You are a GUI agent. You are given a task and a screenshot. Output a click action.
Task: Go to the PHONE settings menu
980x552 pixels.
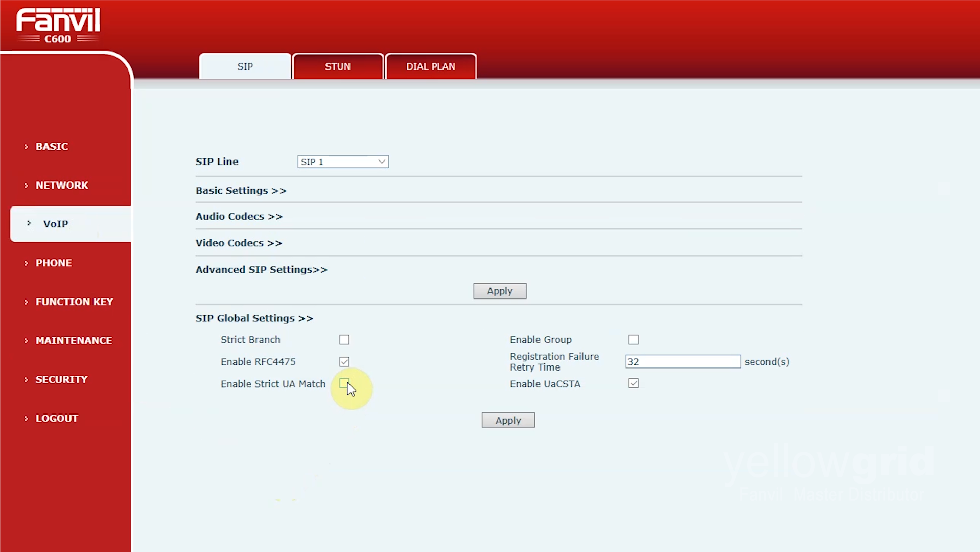pyautogui.click(x=54, y=263)
